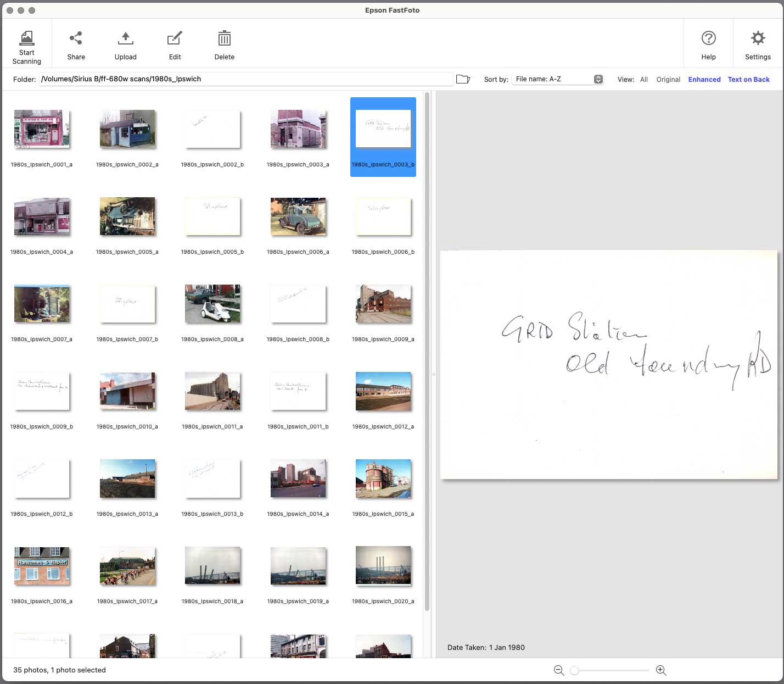Screen dimensions: 784x684
Task: Open the Share toolbar icon
Action: tap(76, 38)
